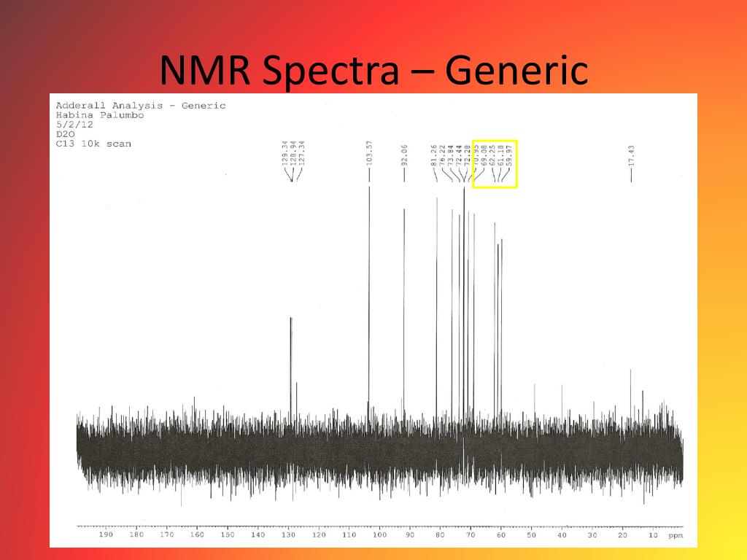This screenshot has height=560, width=747.
Task: Click the peak label "69.08"
Action: click(x=484, y=155)
